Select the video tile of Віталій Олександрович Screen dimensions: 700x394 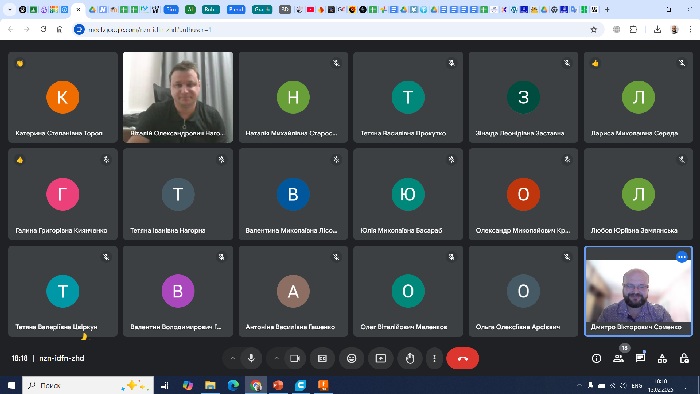click(x=178, y=97)
